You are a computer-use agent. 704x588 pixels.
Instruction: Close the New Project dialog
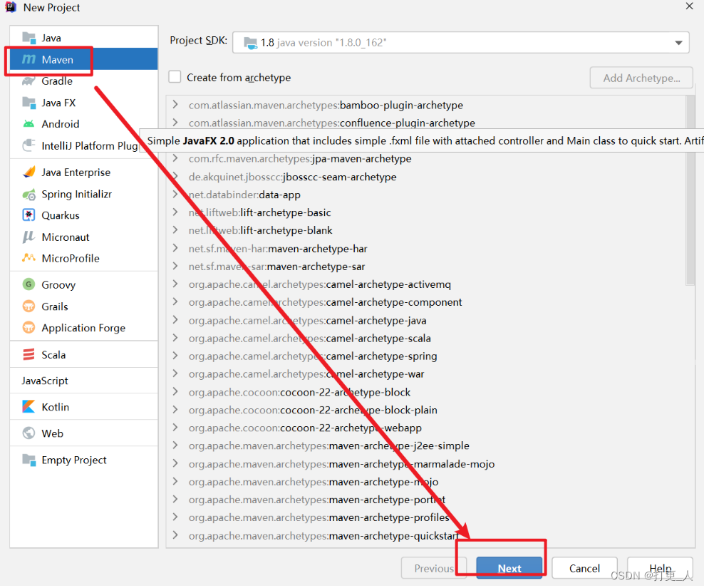pos(689,6)
